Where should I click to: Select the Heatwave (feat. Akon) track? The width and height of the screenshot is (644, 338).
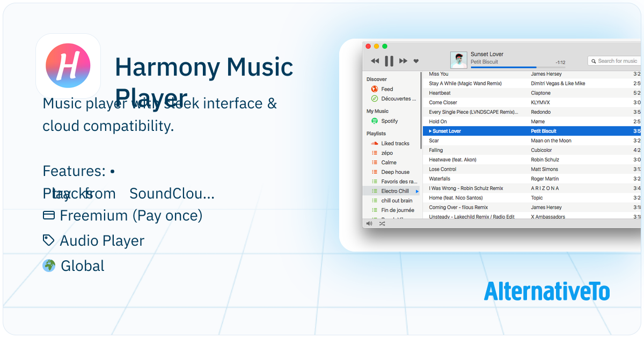tap(532, 160)
